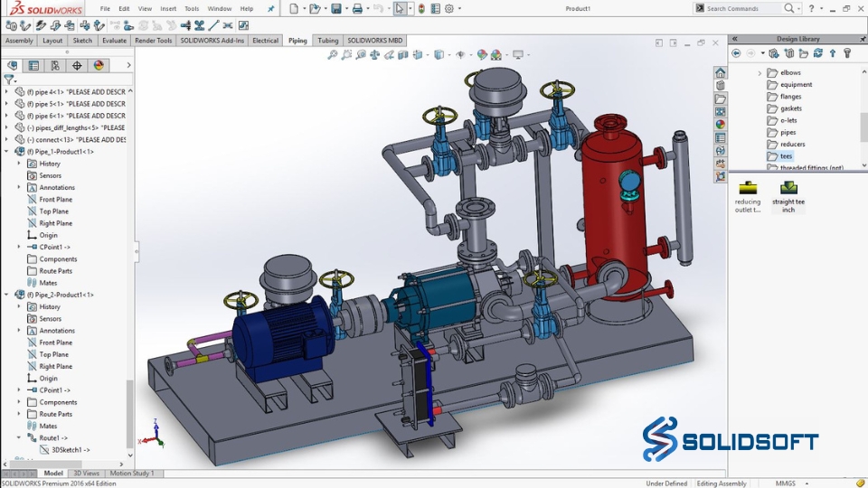Image resolution: width=868 pixels, height=488 pixels.
Task: Pin the Design Library panel
Action: pyautogui.click(x=863, y=39)
